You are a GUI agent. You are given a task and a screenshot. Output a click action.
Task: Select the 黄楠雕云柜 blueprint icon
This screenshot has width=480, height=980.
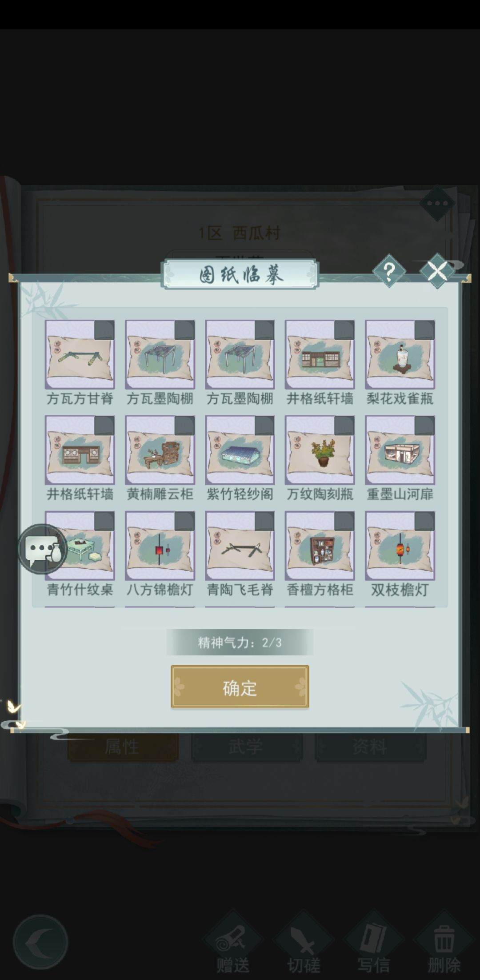click(x=160, y=450)
